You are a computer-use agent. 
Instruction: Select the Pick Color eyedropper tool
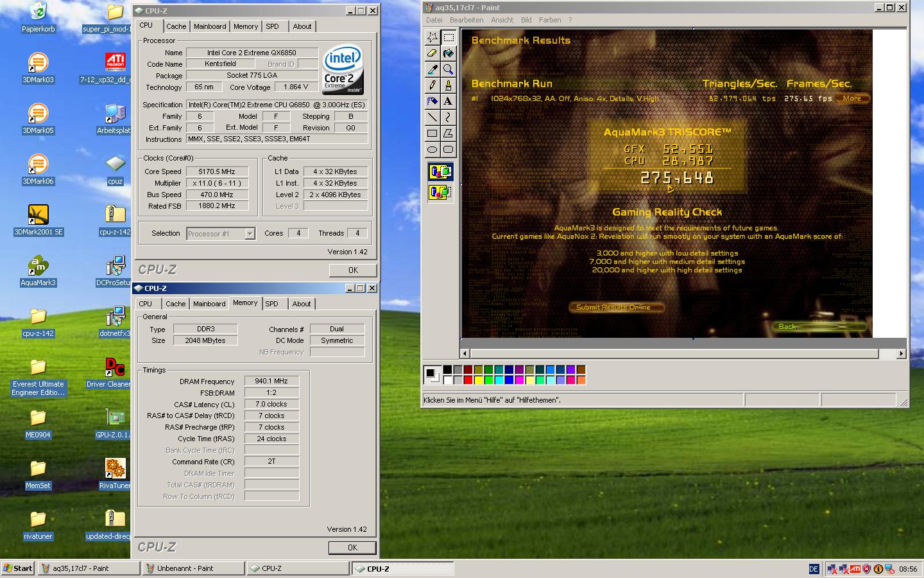click(432, 69)
